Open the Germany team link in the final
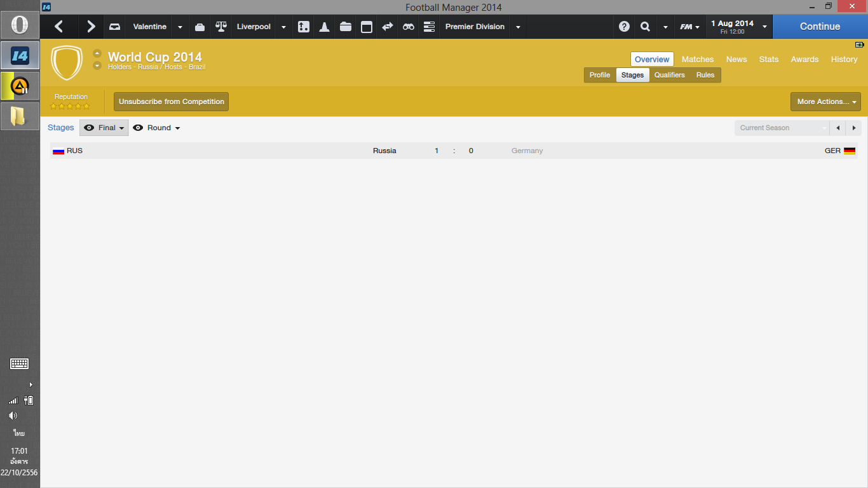The width and height of the screenshot is (868, 488). pos(527,151)
